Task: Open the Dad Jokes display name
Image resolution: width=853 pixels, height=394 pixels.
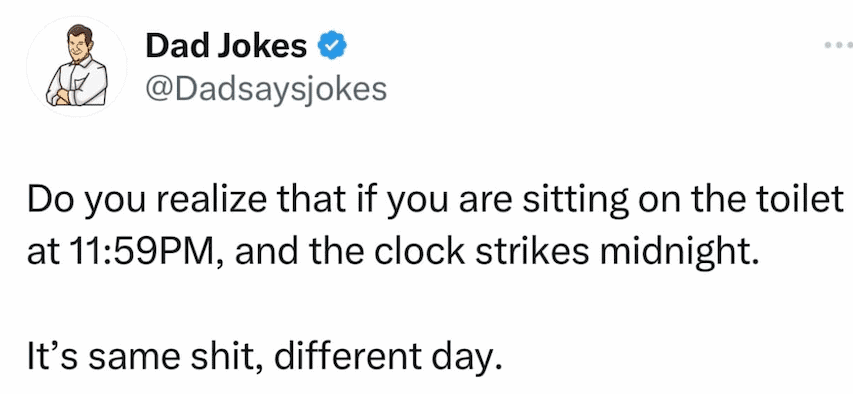Action: coord(226,47)
